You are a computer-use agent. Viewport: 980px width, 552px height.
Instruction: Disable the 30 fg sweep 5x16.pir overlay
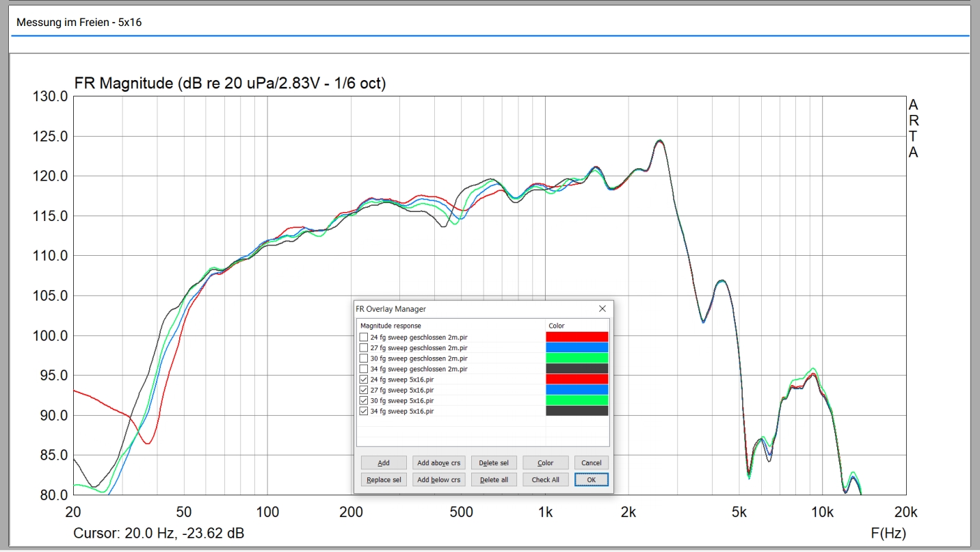(364, 400)
